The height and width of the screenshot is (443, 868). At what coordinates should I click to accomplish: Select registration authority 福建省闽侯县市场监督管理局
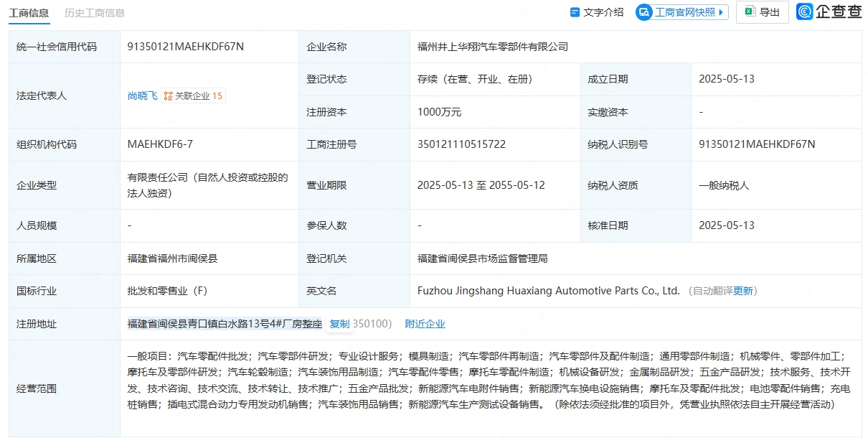(x=483, y=258)
